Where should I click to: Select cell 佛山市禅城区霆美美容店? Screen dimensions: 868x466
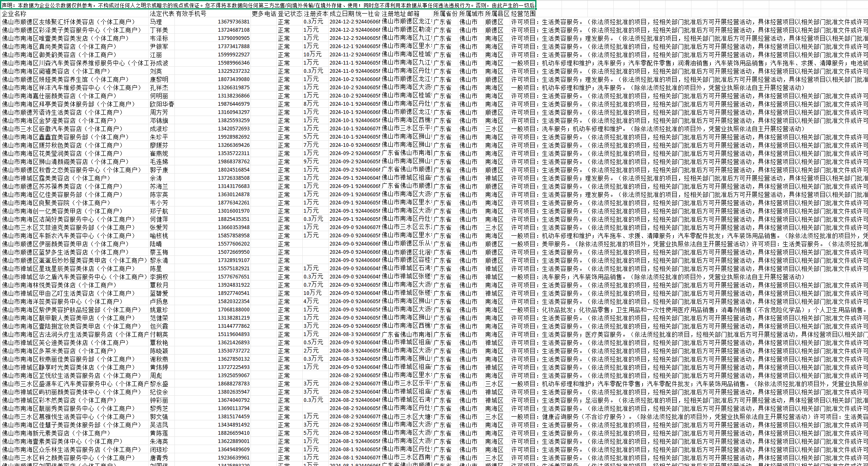coord(56,178)
